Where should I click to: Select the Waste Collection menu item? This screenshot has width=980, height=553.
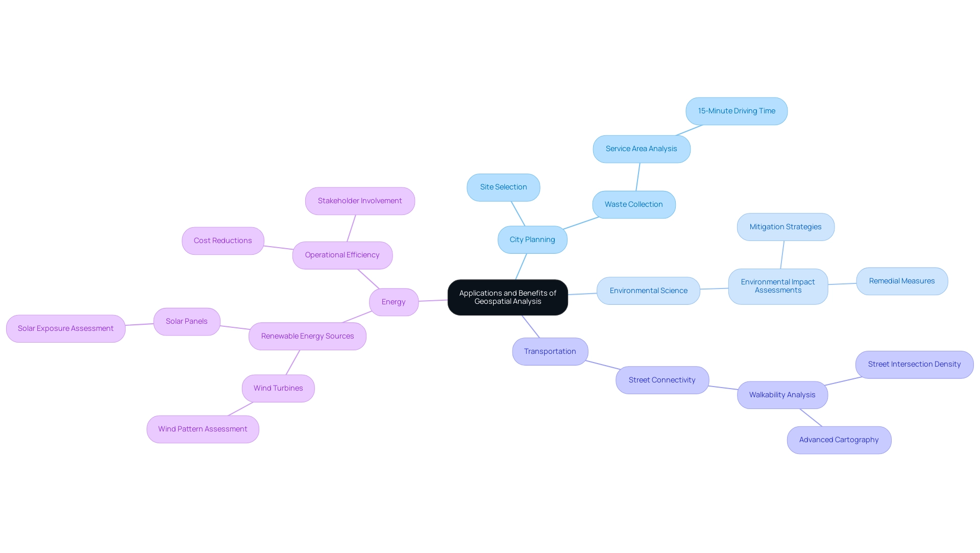point(633,204)
